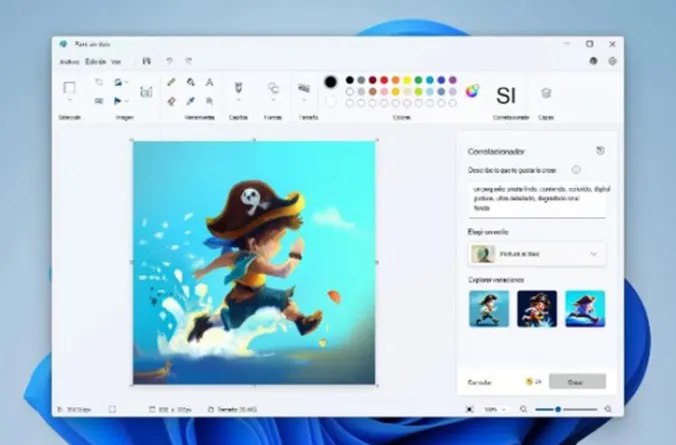Open the Edit colors wheel
The width and height of the screenshot is (676, 445).
(x=472, y=91)
